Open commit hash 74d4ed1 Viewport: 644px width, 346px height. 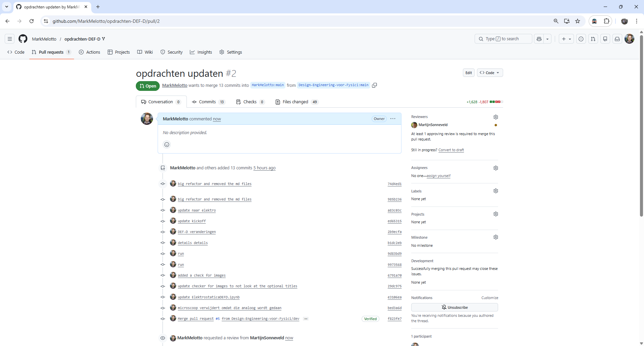(x=394, y=184)
